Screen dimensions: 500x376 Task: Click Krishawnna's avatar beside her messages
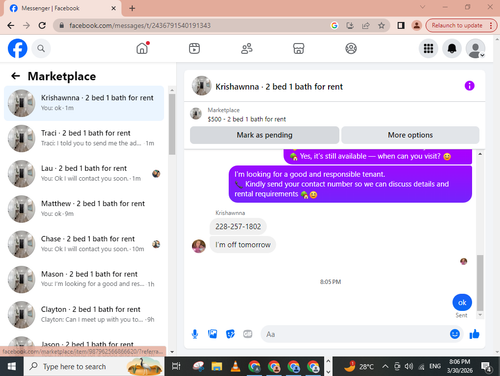[x=199, y=246]
